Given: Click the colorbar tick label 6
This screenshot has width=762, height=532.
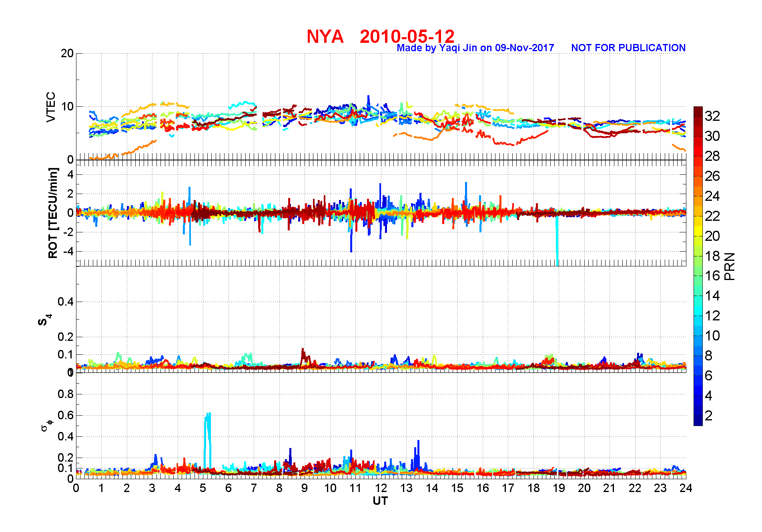Looking at the screenshot, I should (x=709, y=376).
